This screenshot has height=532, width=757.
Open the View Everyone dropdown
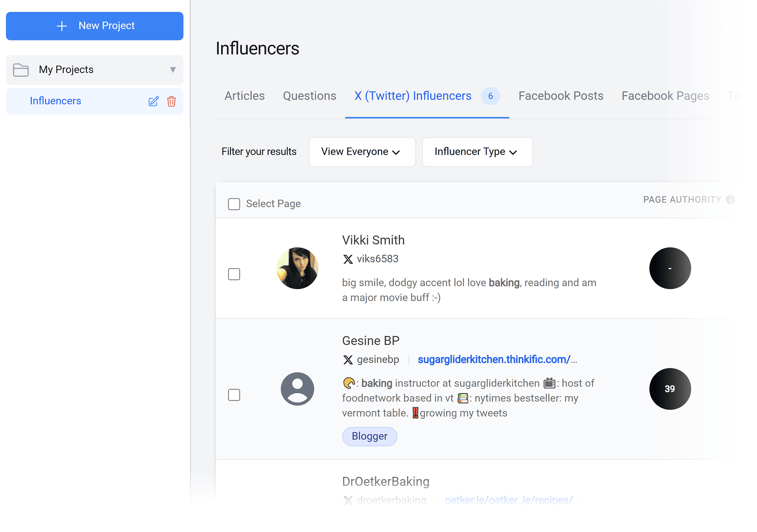click(362, 152)
